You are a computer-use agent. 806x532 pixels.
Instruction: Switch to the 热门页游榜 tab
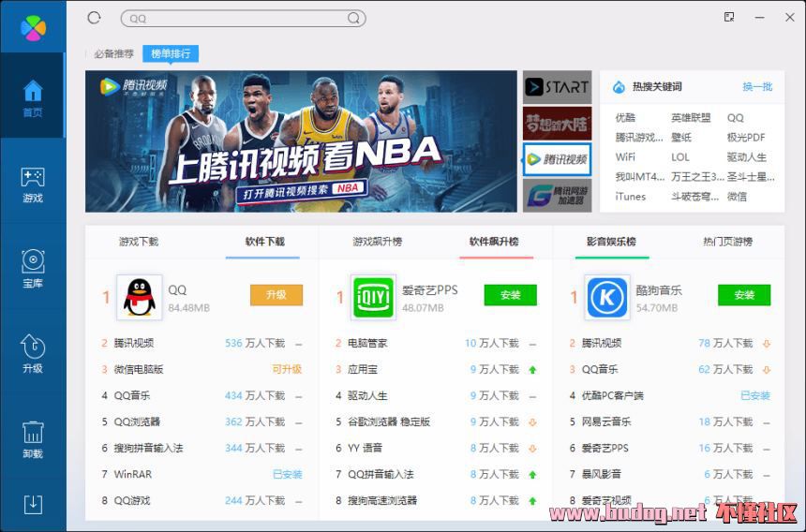pos(728,242)
